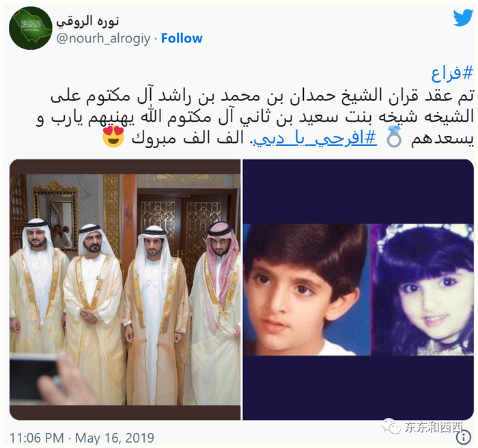This screenshot has height=448, width=478.
Task: Click the Twitter bird logo
Action: (x=463, y=18)
